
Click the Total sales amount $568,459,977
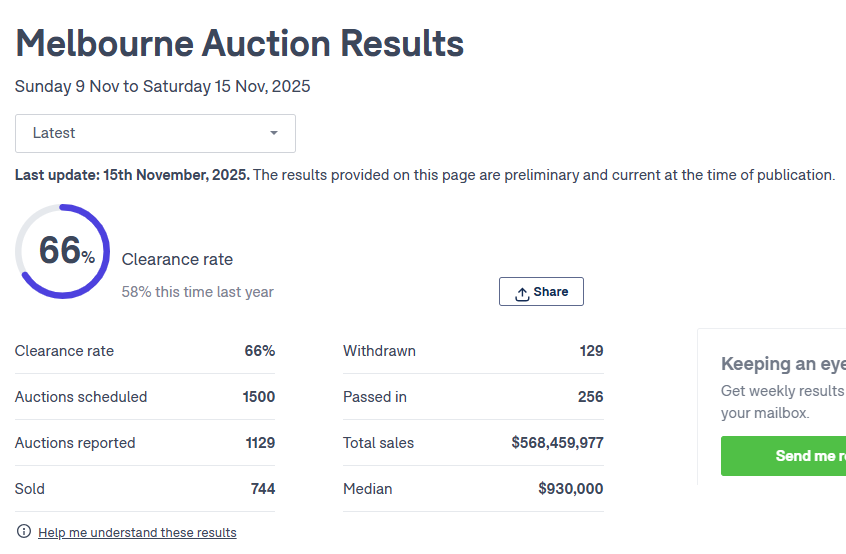(557, 443)
